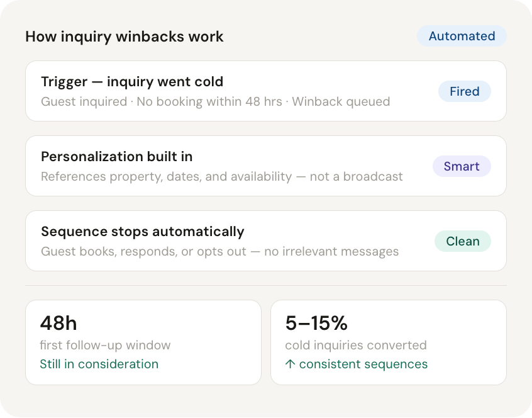Image resolution: width=532 pixels, height=418 pixels.
Task: Click the Still in consideration link
Action: (x=99, y=364)
